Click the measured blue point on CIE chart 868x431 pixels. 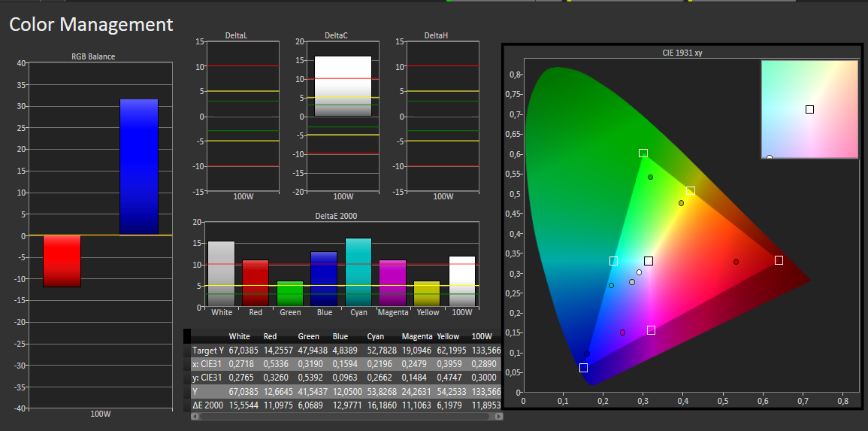[x=587, y=354]
